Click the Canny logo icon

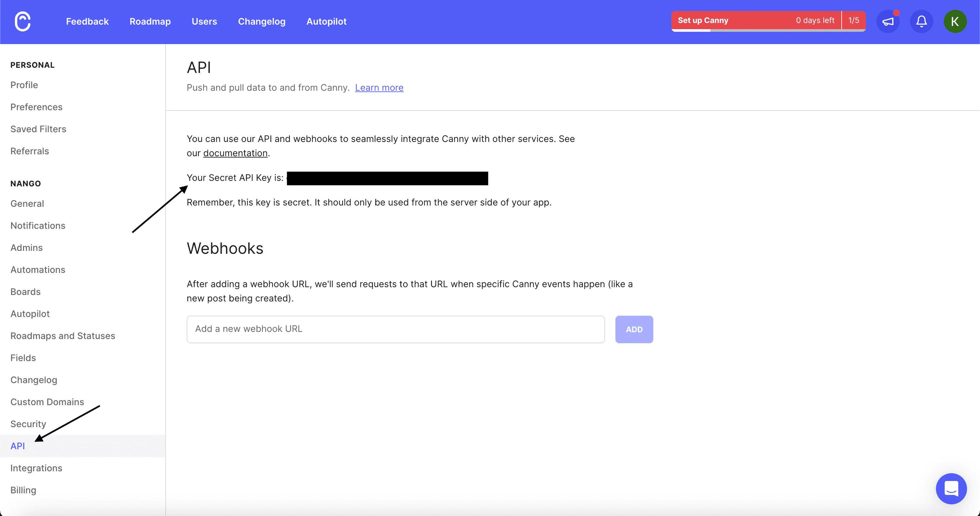point(22,22)
